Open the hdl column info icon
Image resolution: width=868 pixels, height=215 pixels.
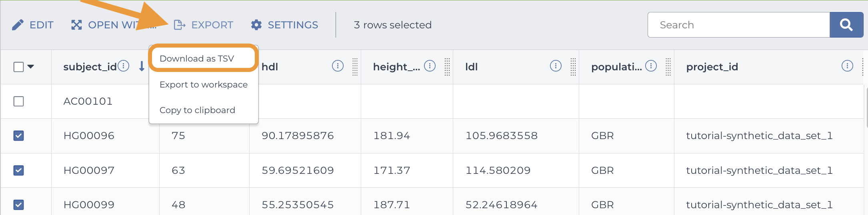click(338, 66)
